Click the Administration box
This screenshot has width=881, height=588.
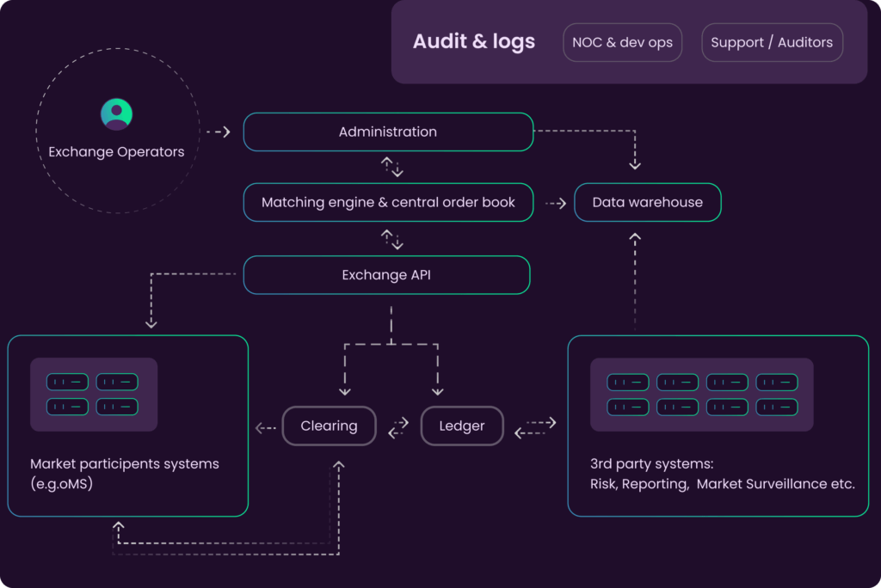coord(388,132)
